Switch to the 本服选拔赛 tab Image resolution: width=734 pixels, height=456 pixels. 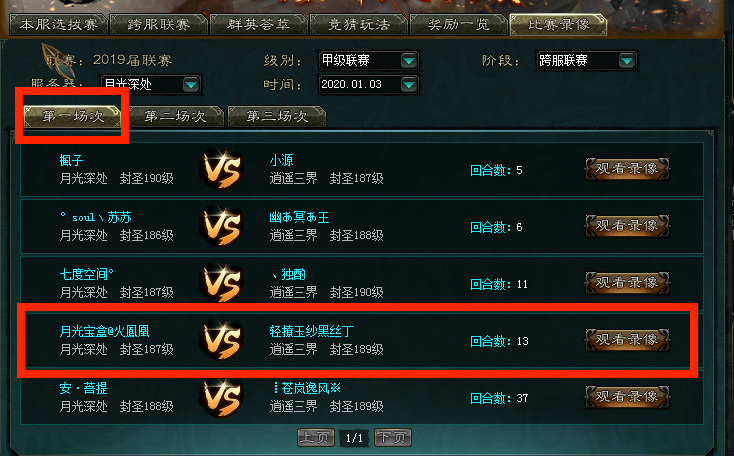point(59,24)
